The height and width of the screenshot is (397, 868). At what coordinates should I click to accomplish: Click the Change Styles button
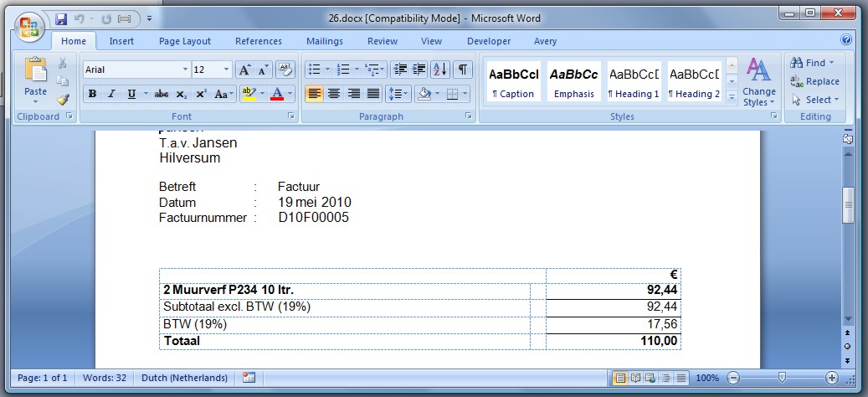pyautogui.click(x=758, y=82)
